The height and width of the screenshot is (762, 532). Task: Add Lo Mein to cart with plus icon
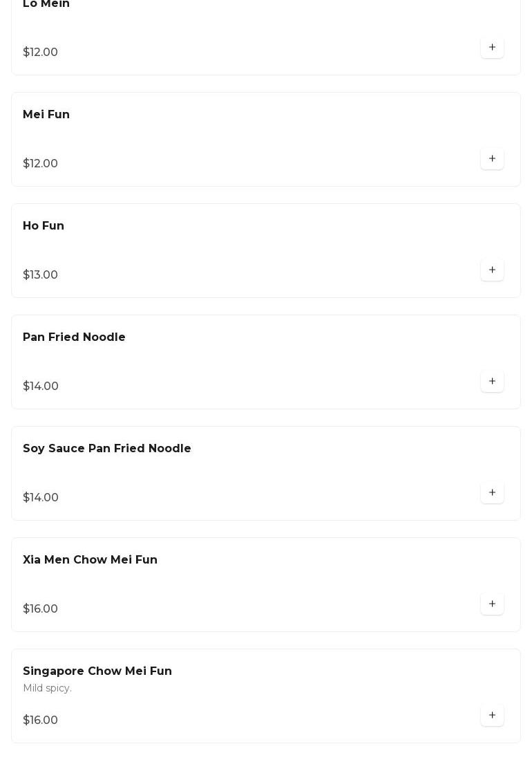pos(492,48)
